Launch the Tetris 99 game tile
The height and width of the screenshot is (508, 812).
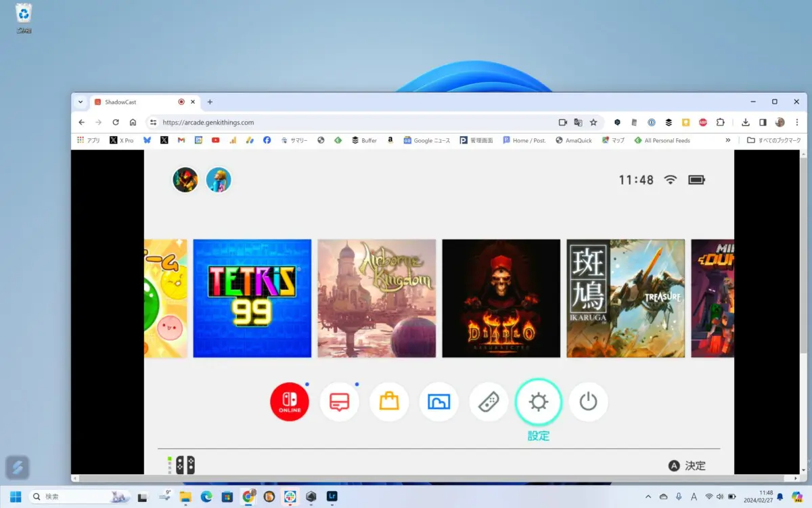pos(252,298)
